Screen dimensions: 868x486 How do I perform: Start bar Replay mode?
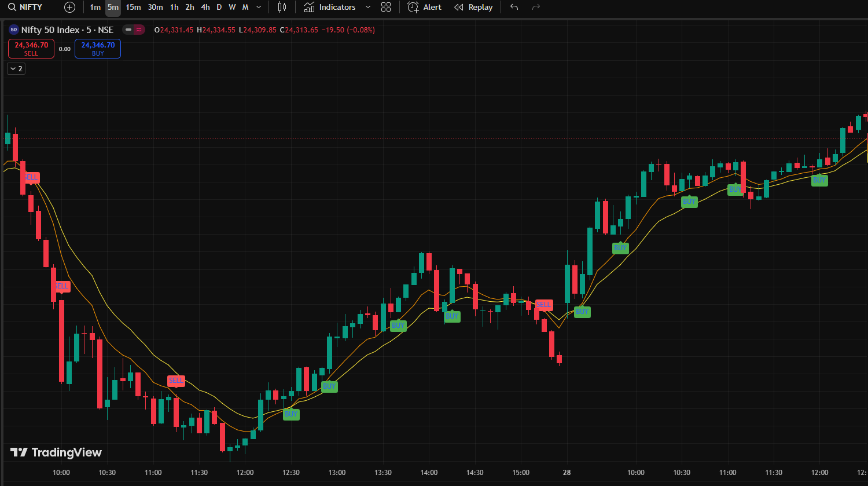473,7
